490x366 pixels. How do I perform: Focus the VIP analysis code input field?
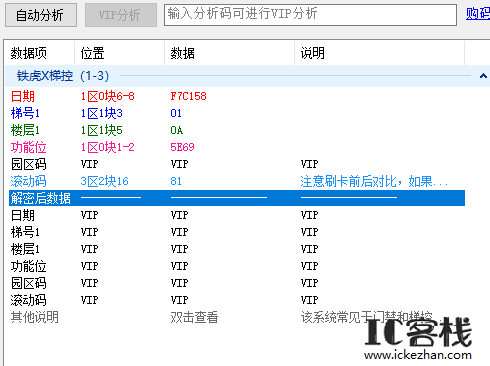(x=310, y=15)
